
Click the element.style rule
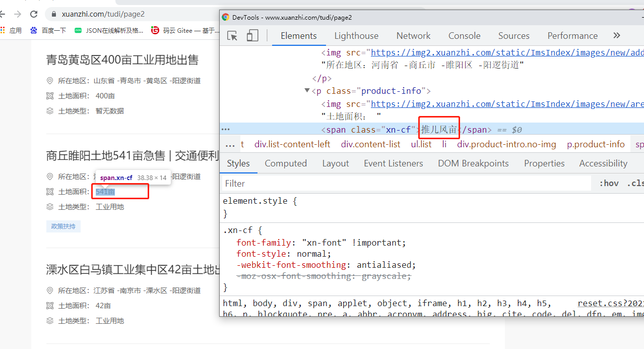click(x=260, y=201)
